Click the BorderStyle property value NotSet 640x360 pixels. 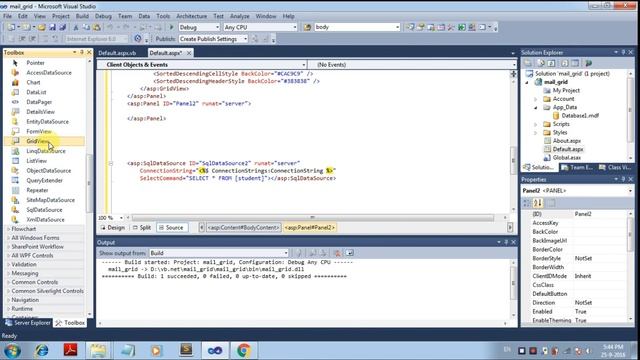click(584, 258)
